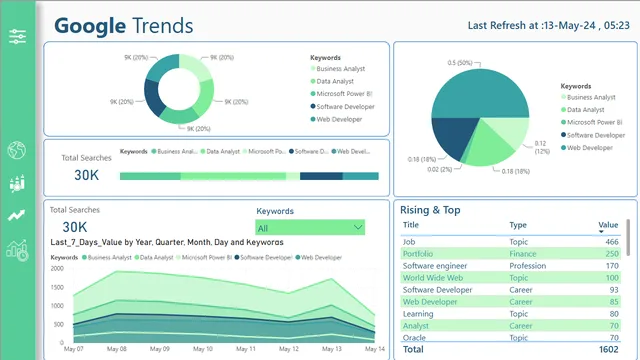
Task: Select Data Analyst in donut chart legend
Action: pos(332,81)
